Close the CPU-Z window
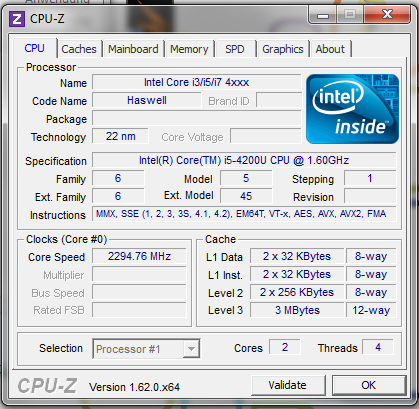The image size is (419, 409). click(387, 15)
